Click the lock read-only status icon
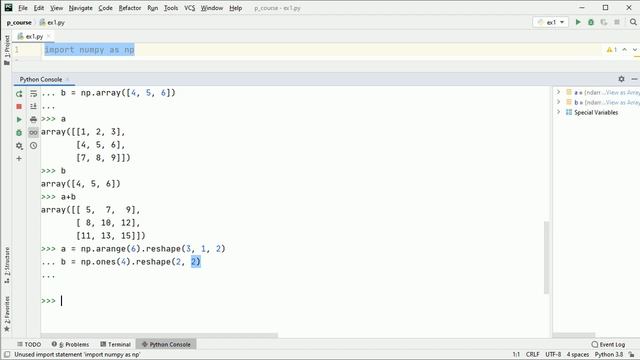640x360 pixels. (x=631, y=354)
